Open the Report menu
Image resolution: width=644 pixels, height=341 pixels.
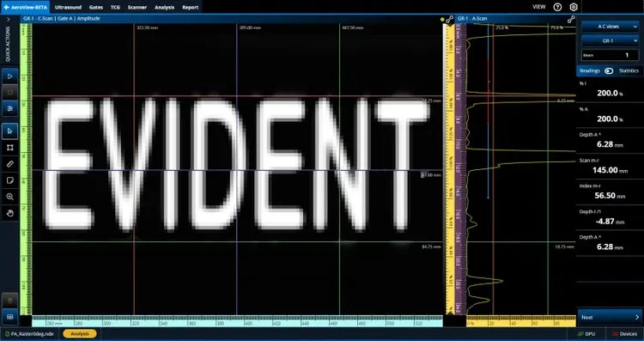[190, 7]
